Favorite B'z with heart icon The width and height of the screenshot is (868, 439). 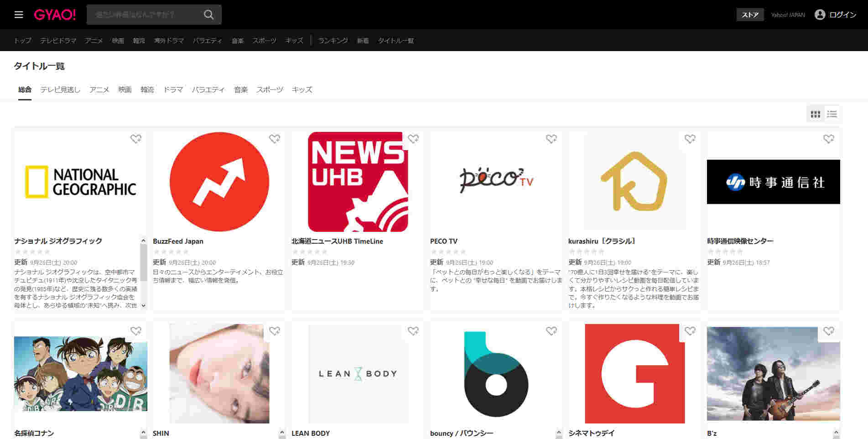tap(829, 331)
